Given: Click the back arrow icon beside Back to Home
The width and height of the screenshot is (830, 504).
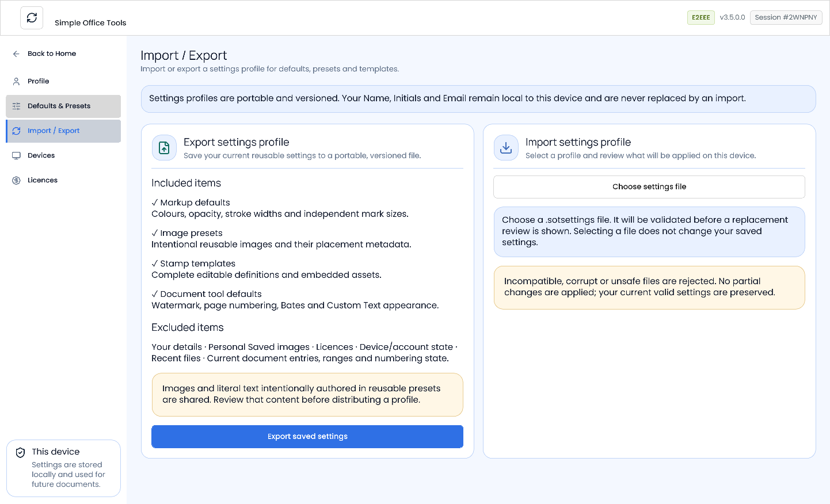Looking at the screenshot, I should point(16,54).
